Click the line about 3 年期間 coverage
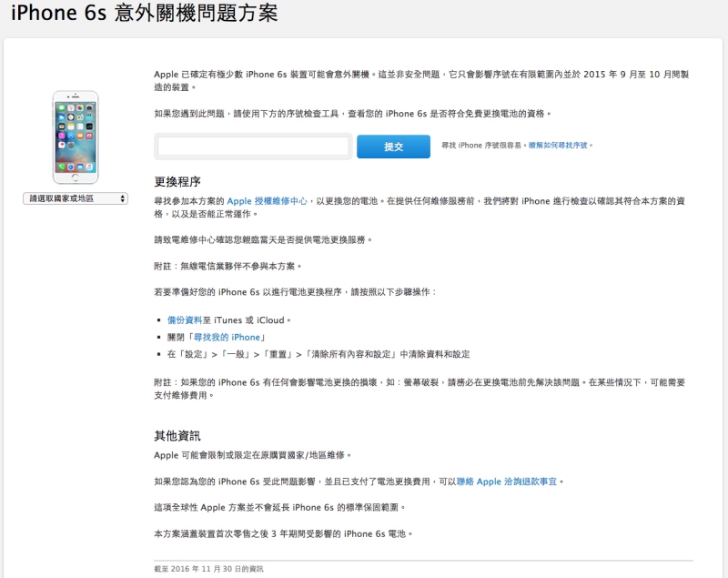Image resolution: width=728 pixels, height=578 pixels. 283,534
